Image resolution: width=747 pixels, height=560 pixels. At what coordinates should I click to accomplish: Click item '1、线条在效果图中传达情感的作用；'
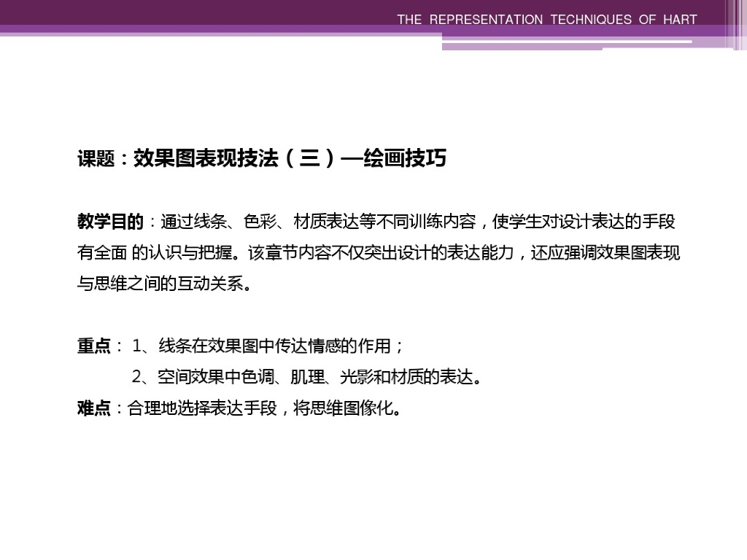[x=268, y=346]
